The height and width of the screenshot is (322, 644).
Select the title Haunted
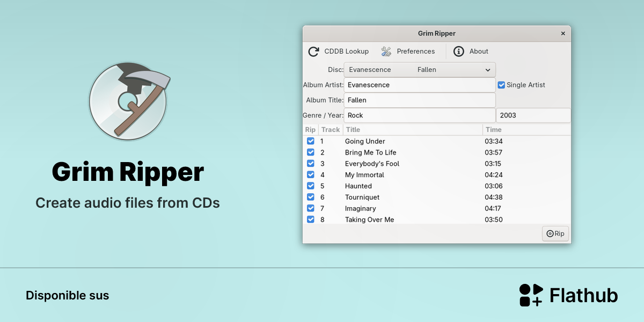[358, 186]
